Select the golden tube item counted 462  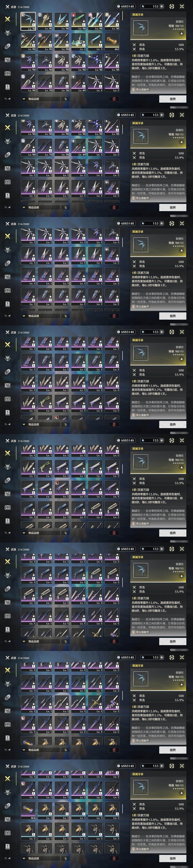pos(112,42)
